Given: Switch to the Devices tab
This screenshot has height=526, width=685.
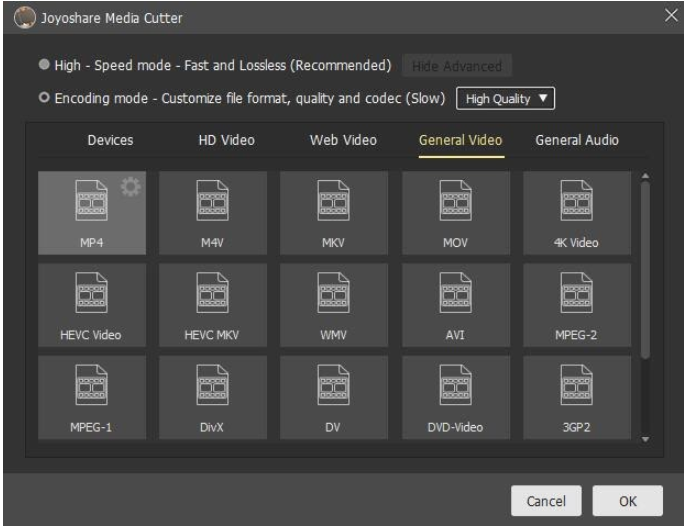Looking at the screenshot, I should 111,140.
